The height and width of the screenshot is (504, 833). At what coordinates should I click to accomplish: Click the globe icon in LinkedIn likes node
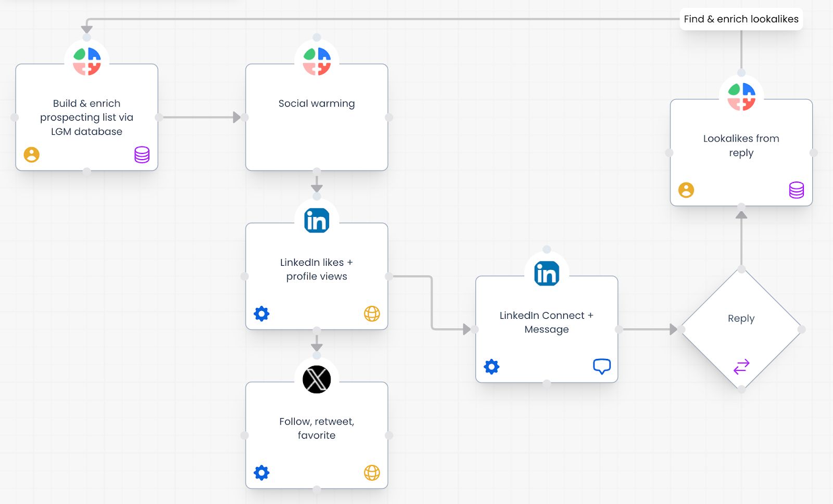pyautogui.click(x=372, y=314)
